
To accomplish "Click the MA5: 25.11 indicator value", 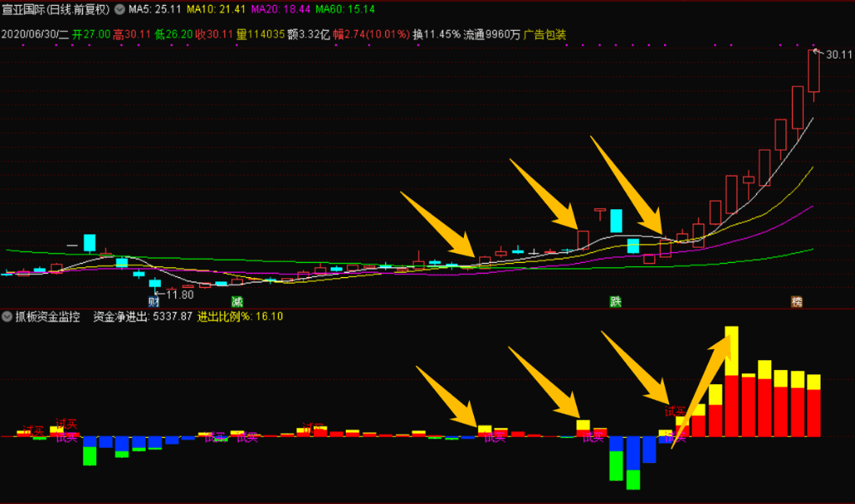I will 155,9.
